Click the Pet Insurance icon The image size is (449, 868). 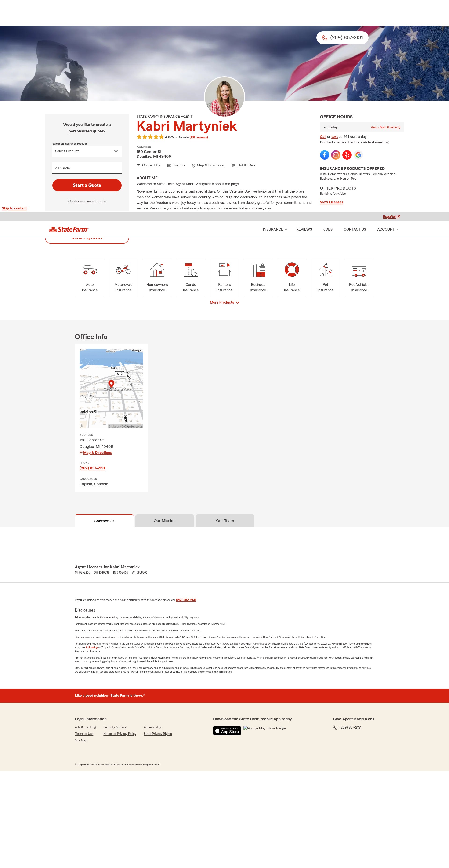click(x=325, y=270)
